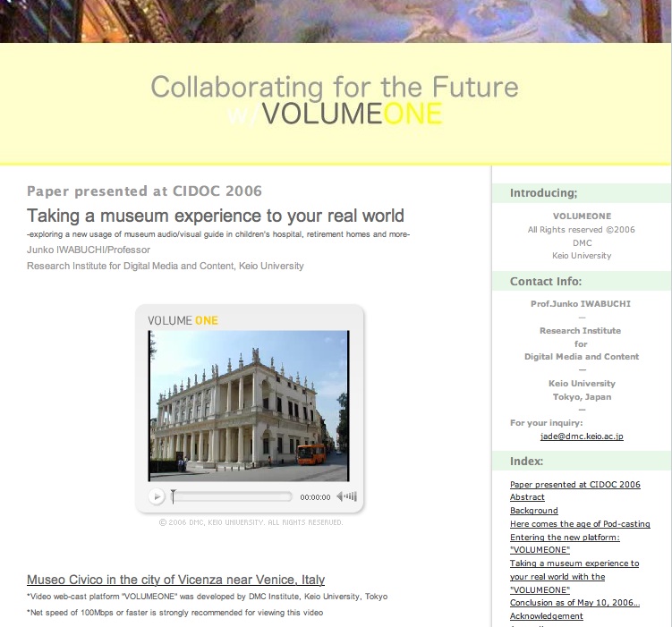
Task: Mute the video with the speaker icon
Action: tap(340, 496)
